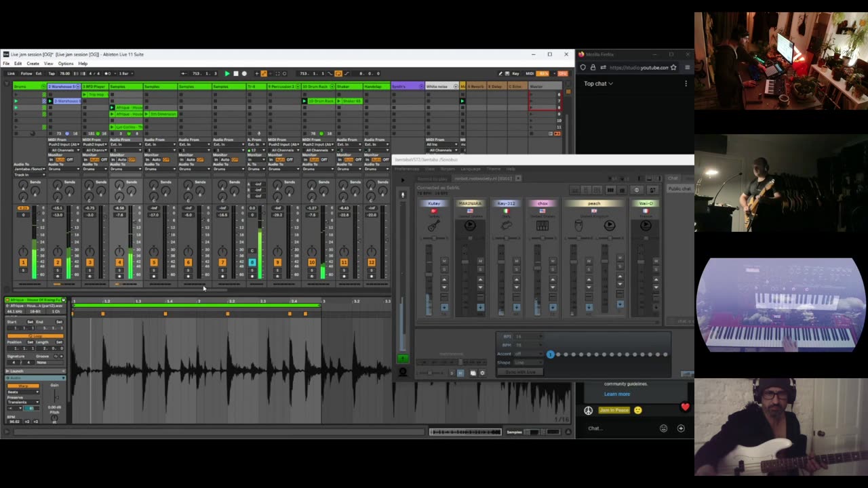The height and width of the screenshot is (488, 868).
Task: Select the Synth's track header
Action: click(408, 87)
